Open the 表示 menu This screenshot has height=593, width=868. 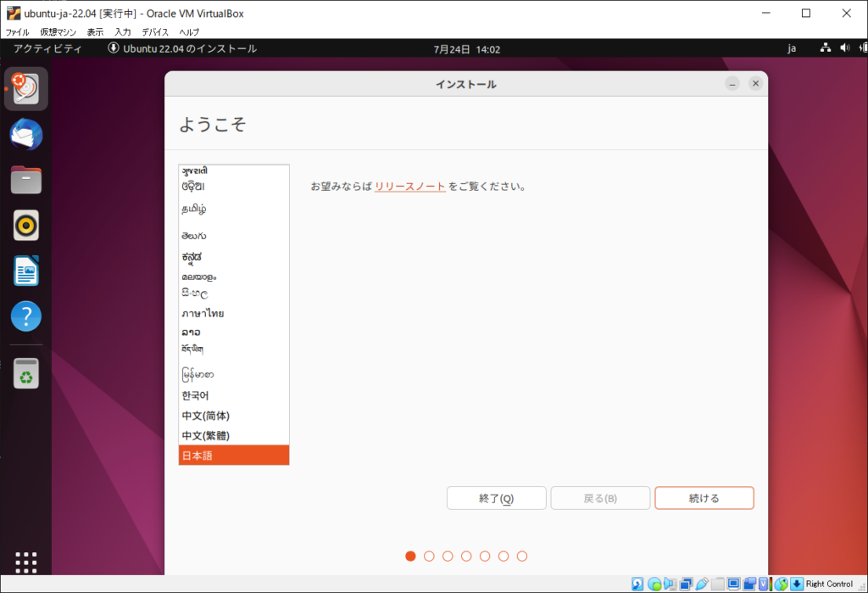(x=95, y=32)
